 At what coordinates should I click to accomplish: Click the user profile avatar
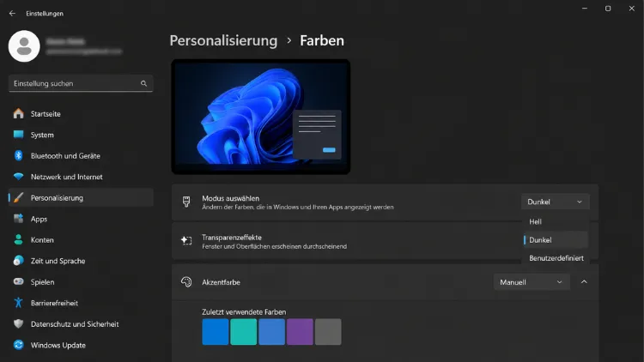coord(24,46)
